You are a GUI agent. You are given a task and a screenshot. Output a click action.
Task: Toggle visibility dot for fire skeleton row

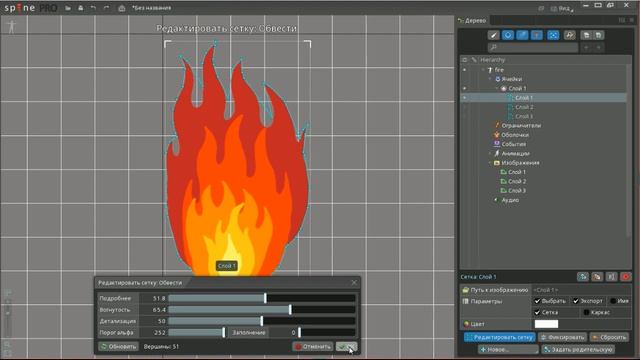point(464,70)
